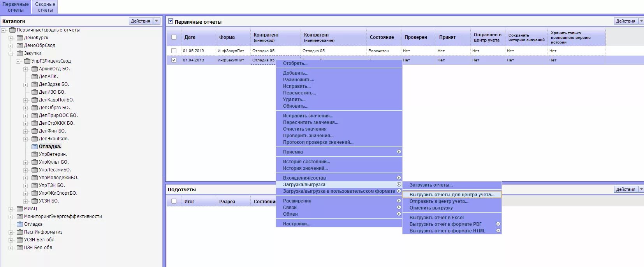Click the ДепСтрЖКХ БО. folder icon
644x267 pixels.
click(35, 123)
